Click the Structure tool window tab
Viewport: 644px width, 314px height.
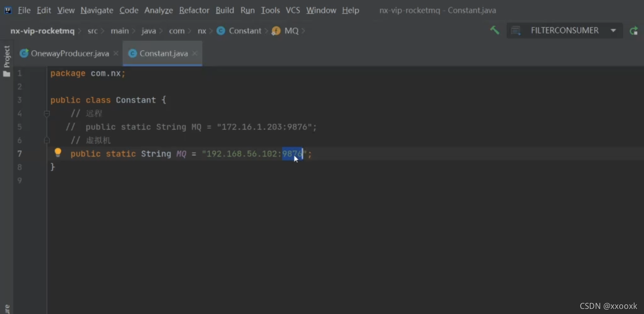point(7,309)
